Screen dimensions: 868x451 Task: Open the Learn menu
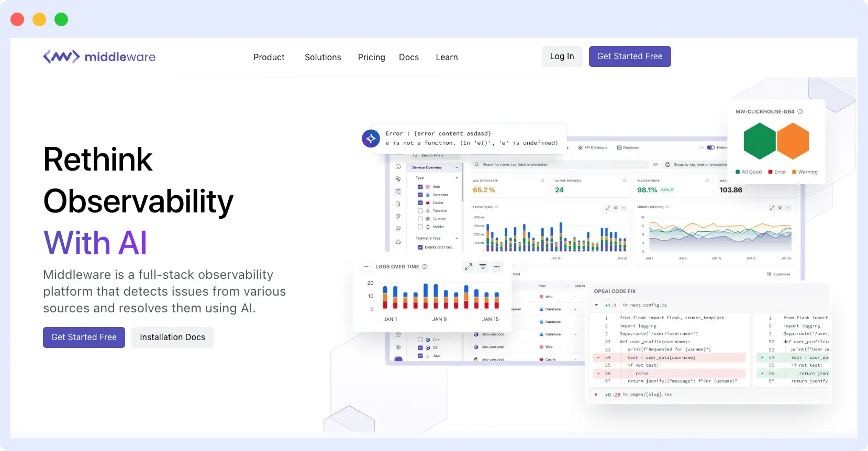[x=447, y=57]
